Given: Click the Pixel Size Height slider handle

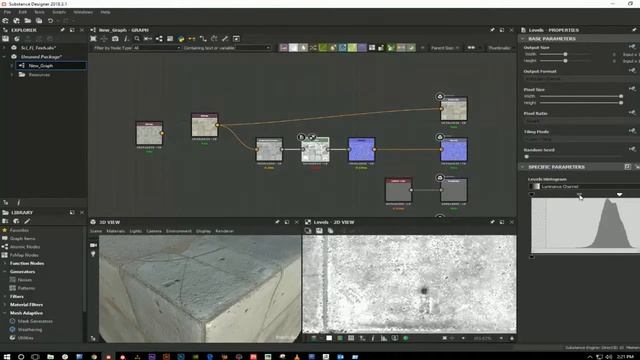Looking at the screenshot, I should click(621, 103).
